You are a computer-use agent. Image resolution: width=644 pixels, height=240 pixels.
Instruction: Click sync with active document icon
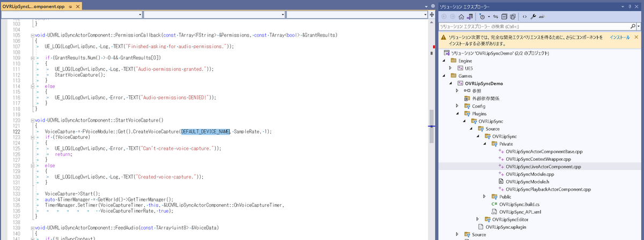coord(496,16)
